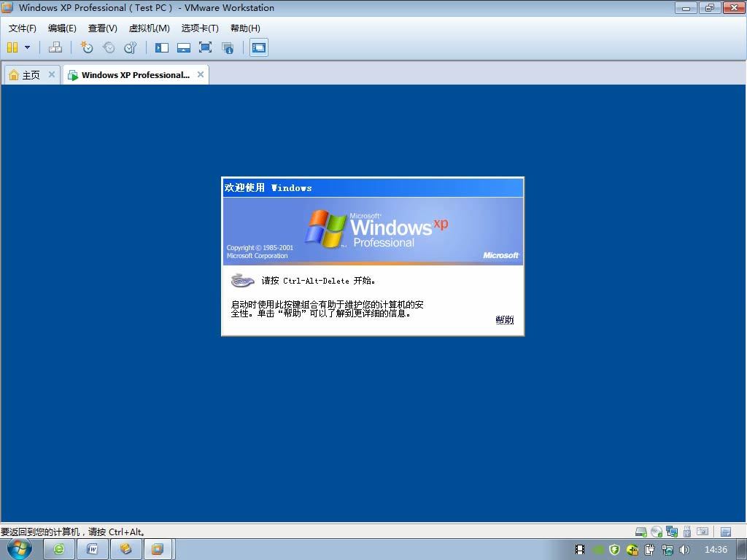Screen dimensions: 747x560
Task: Revert to previous snapshot icon
Action: [109, 47]
